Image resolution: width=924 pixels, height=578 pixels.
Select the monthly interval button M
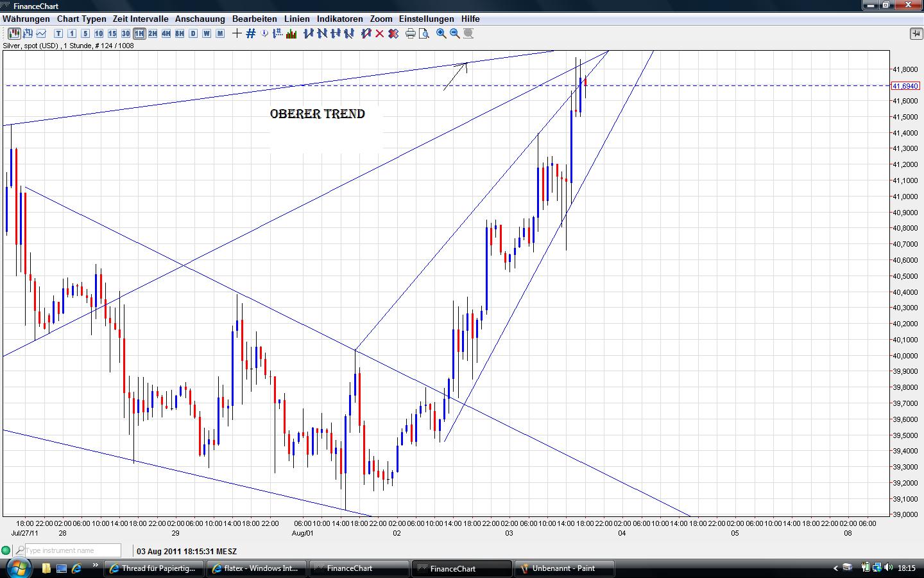pos(220,33)
